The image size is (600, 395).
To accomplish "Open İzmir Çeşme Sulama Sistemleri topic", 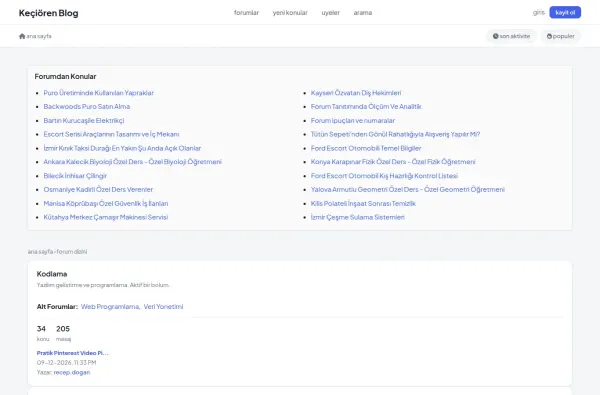I will click(357, 217).
